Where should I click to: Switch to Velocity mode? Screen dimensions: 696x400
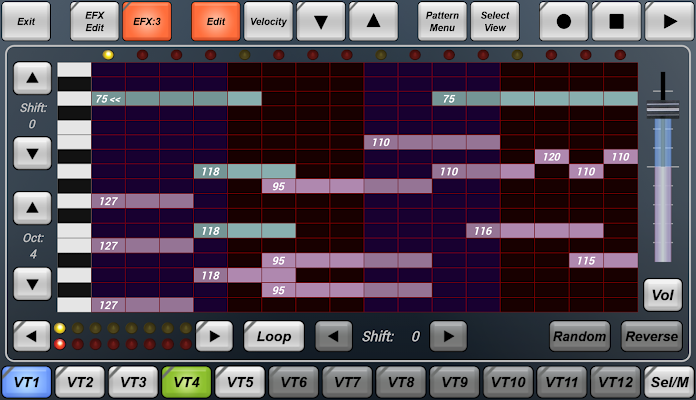coord(268,21)
